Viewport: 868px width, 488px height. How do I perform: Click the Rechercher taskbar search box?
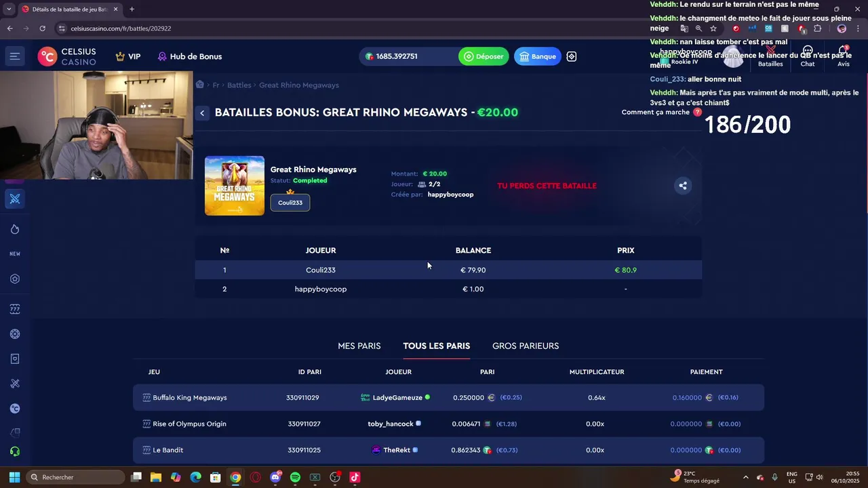pos(76,477)
